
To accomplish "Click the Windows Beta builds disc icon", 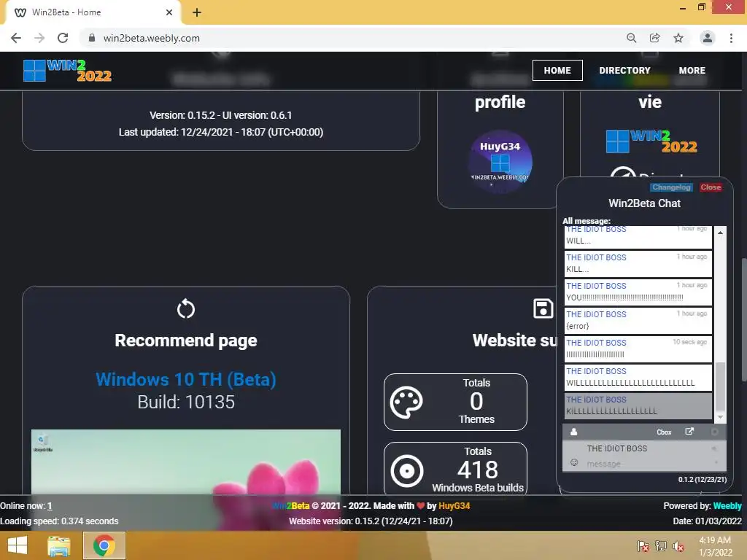I will [x=407, y=471].
